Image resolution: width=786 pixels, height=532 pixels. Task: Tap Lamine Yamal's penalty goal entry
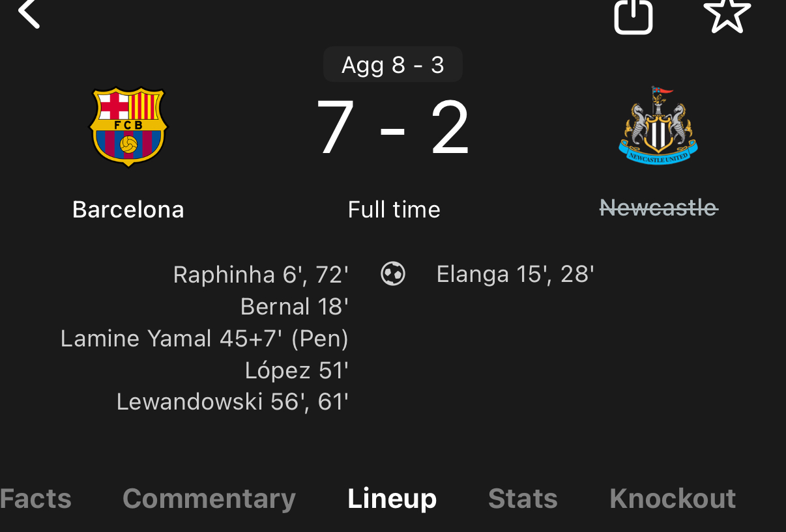[205, 339]
